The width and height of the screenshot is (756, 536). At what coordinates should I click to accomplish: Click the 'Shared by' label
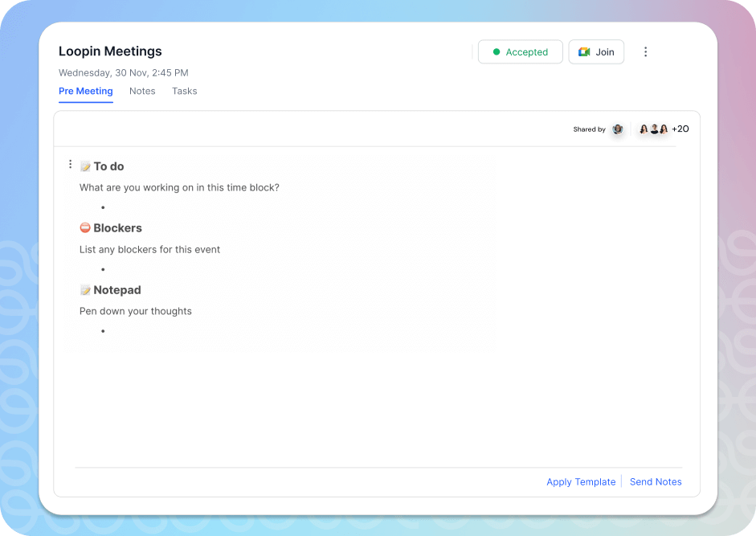(x=589, y=129)
